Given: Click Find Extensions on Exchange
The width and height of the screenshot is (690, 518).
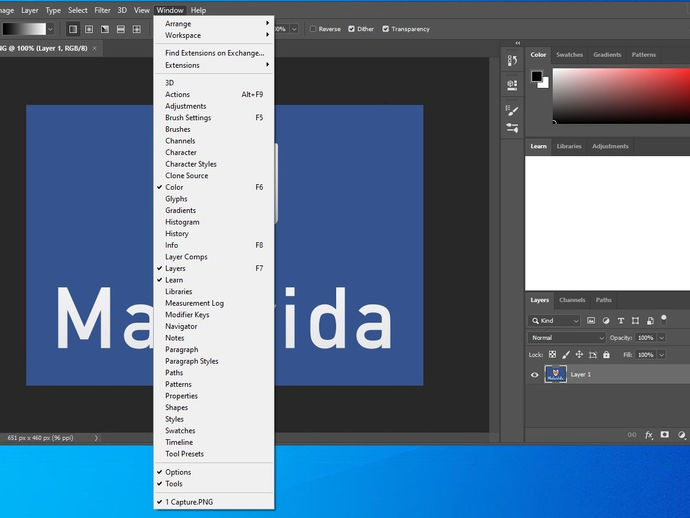Looking at the screenshot, I should (x=214, y=53).
